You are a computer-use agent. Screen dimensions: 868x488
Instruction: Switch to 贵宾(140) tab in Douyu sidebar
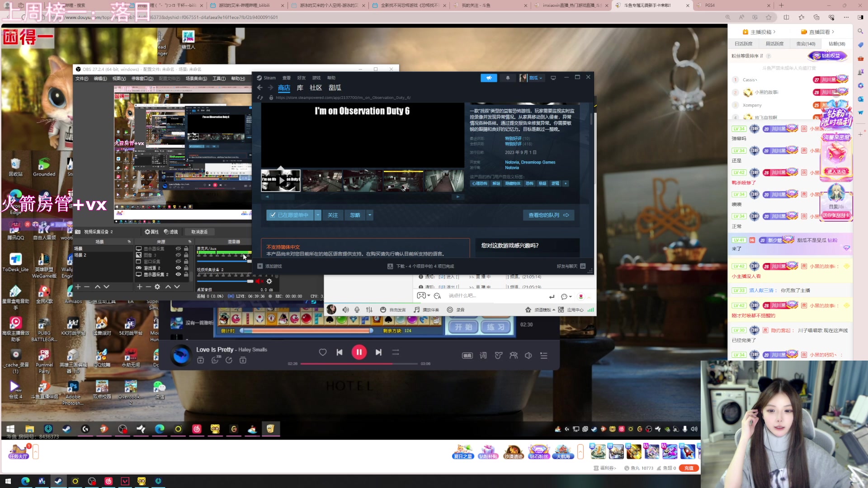[x=806, y=44]
